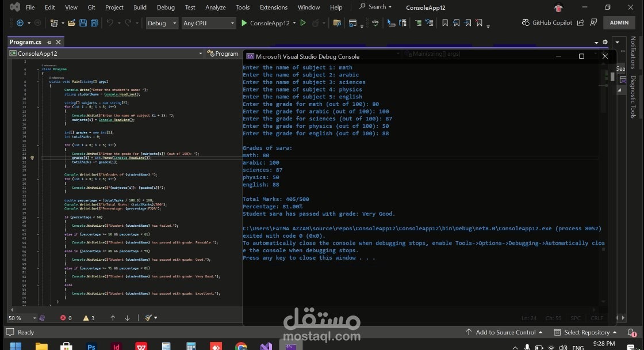Click the spell checker abc icon
This screenshot has width=644, height=350.
click(x=375, y=23)
